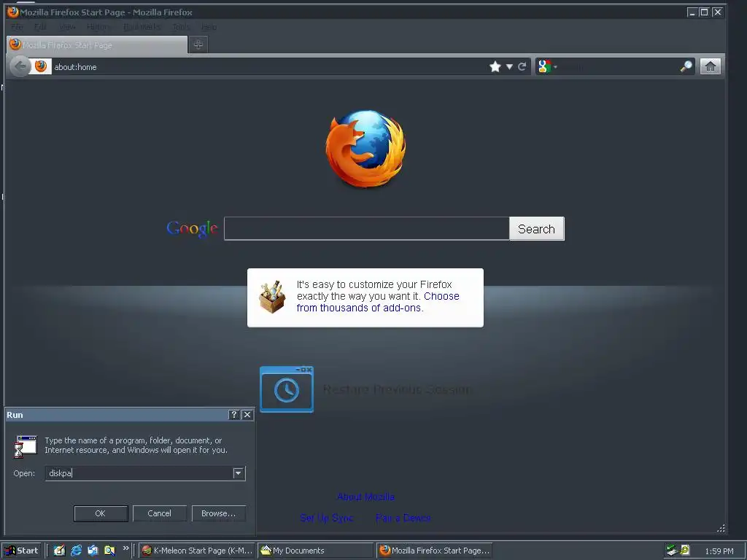Click Cancel in the Run dialog
Screen dimensions: 747x560
[x=159, y=513]
